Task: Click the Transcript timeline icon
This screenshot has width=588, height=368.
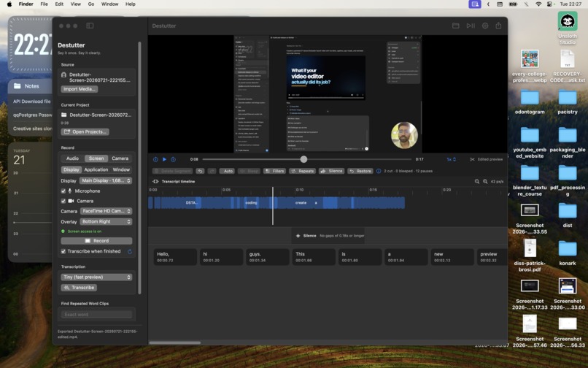Action: coord(155,181)
